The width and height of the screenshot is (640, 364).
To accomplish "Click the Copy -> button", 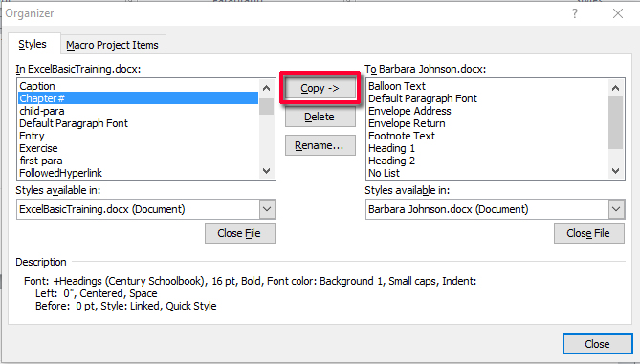I will 320,89.
